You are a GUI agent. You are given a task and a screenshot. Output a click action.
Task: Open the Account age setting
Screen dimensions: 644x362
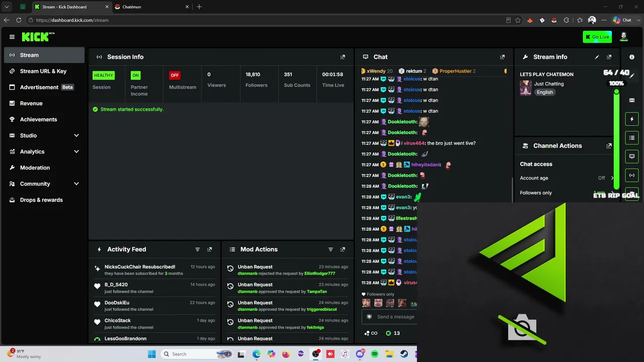(567, 178)
